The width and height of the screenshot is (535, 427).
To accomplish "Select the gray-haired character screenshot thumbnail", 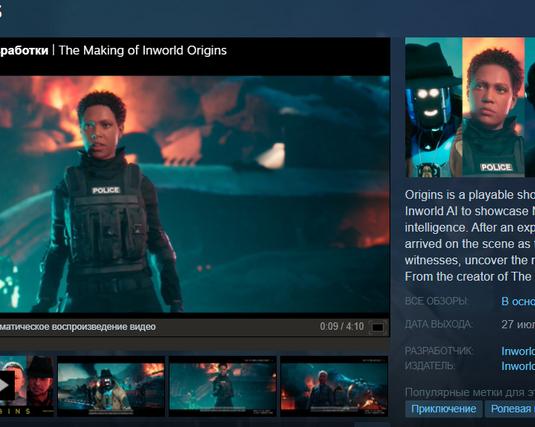I will [x=334, y=386].
